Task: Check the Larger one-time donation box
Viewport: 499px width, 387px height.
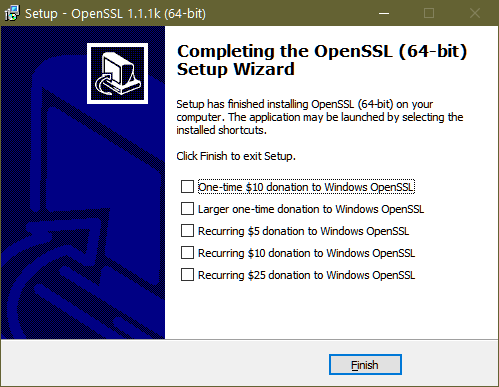Action: (187, 209)
